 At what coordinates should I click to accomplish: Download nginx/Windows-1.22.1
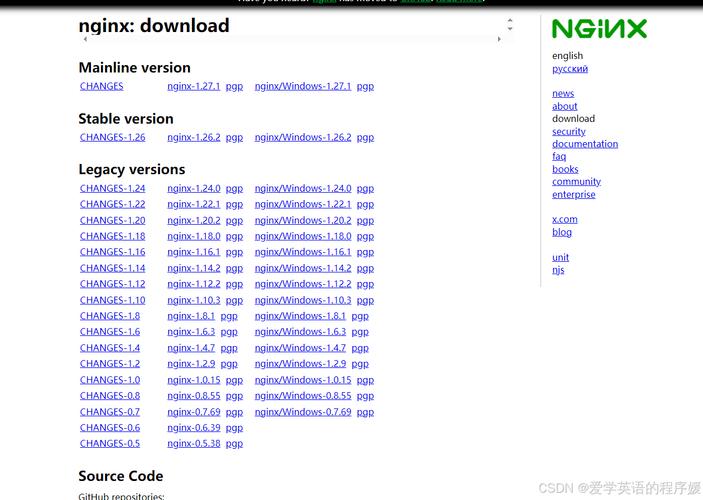coord(303,204)
